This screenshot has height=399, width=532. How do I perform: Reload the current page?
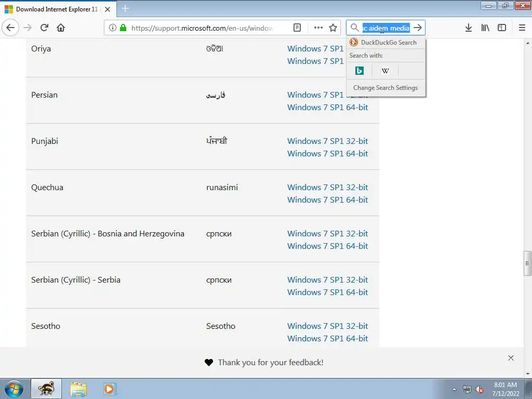coord(44,28)
